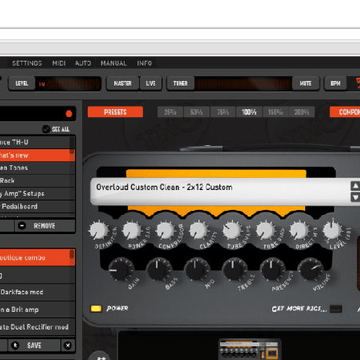Mute the output with MUTE button
Viewport: 360px width, 360px height.
coord(305,84)
